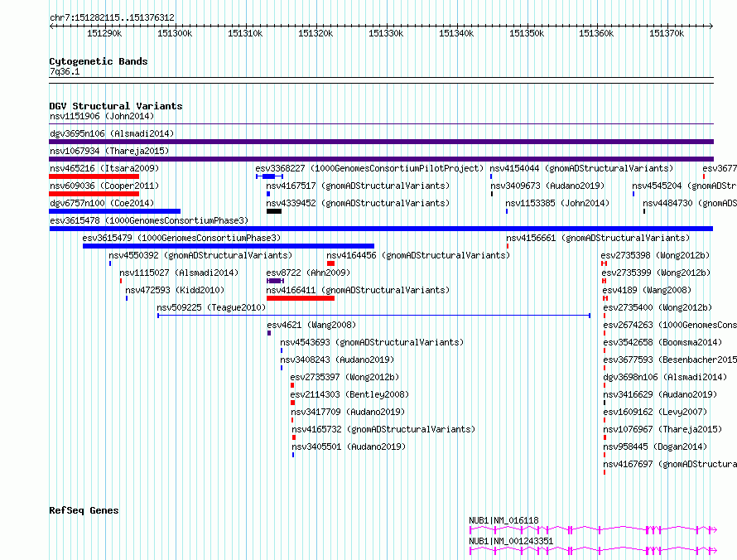Click the DGV Structural Variants track title

[116, 106]
